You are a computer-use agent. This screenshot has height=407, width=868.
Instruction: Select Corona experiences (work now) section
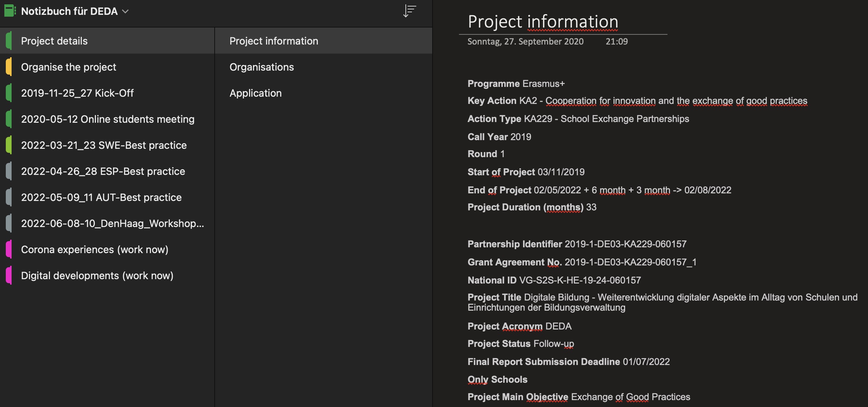point(94,249)
